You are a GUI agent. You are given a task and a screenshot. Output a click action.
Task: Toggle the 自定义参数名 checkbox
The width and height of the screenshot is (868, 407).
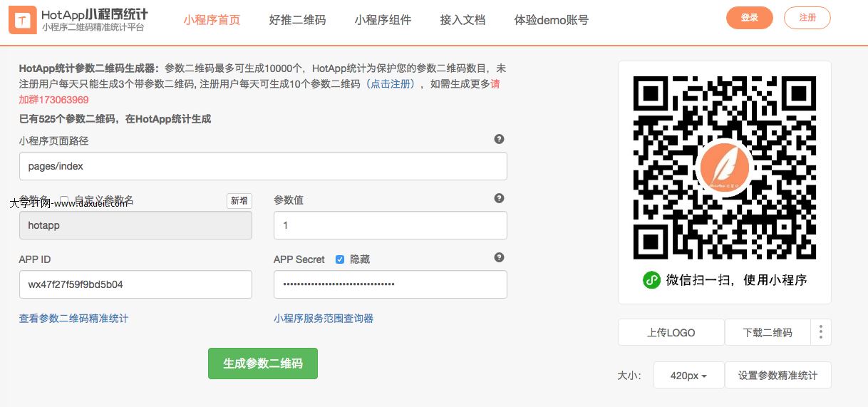click(x=64, y=200)
